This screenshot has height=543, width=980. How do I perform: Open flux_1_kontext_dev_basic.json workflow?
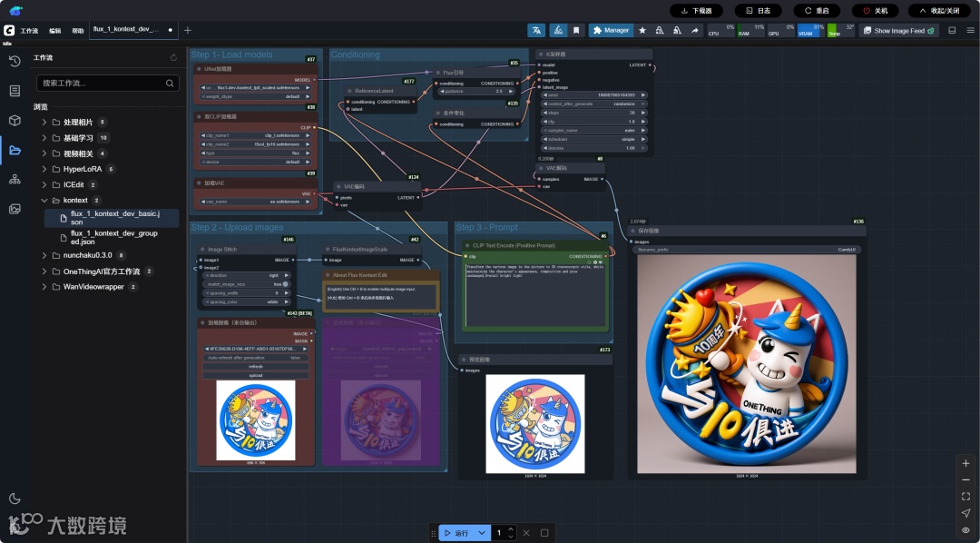[112, 218]
